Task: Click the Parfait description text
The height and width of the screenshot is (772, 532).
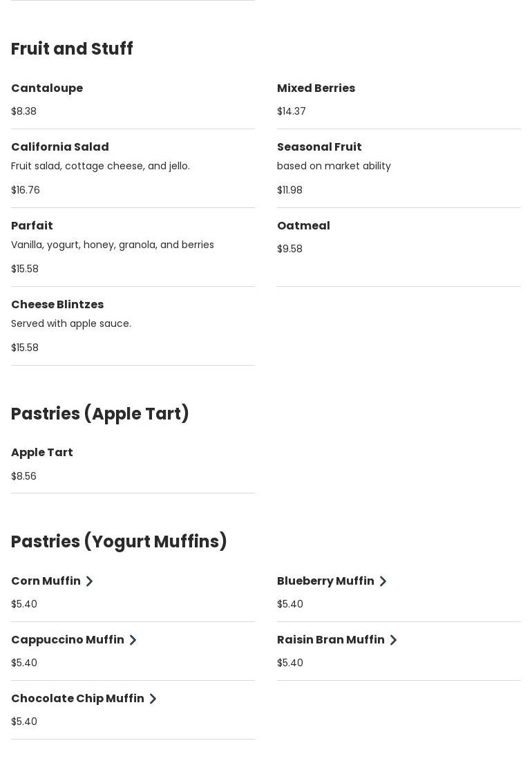Action: [x=113, y=245]
